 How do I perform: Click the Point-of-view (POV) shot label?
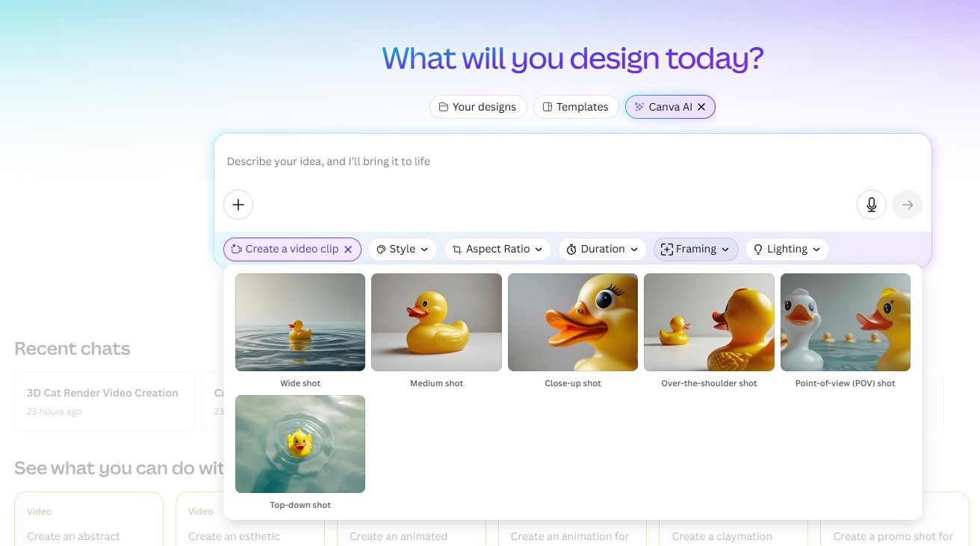[x=846, y=383]
